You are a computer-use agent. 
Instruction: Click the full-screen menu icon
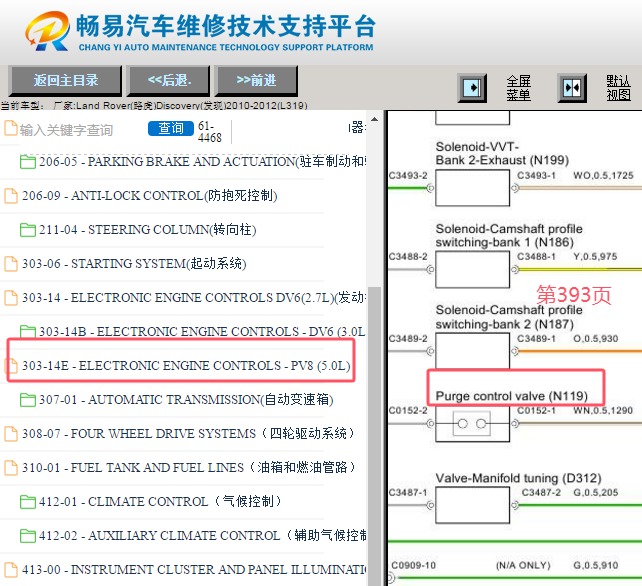point(472,88)
